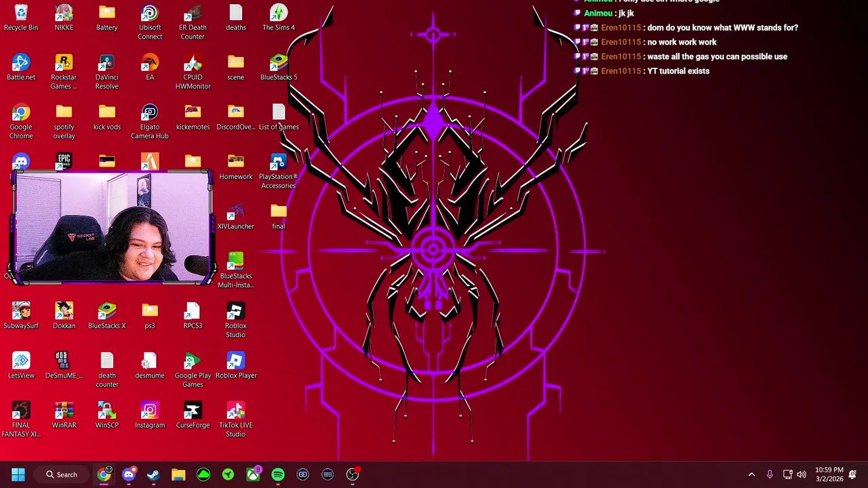Launch Elgato Camera Hub desktop icon
This screenshot has height=488, width=868.
point(150,122)
